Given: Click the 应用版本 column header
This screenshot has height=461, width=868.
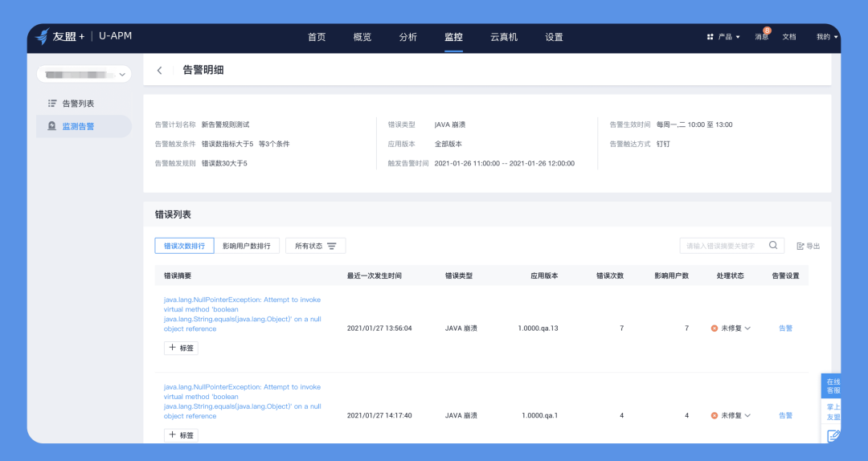Looking at the screenshot, I should [x=544, y=275].
